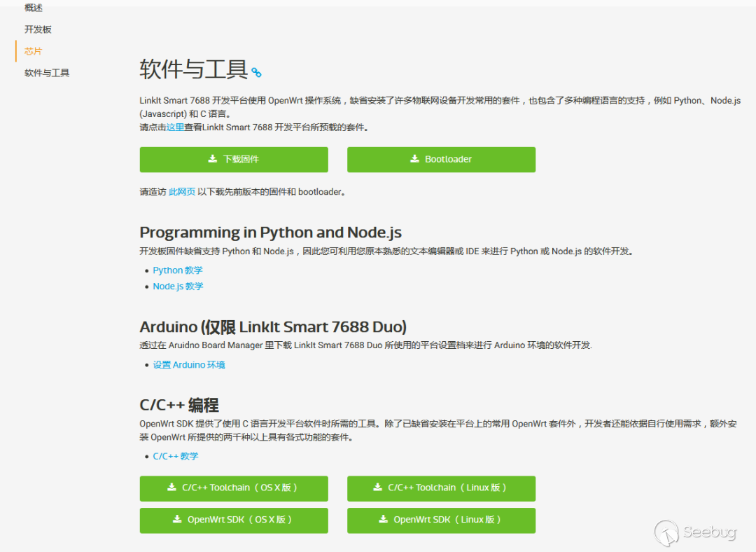Download OpenWrt SDK for OS X

(234, 520)
